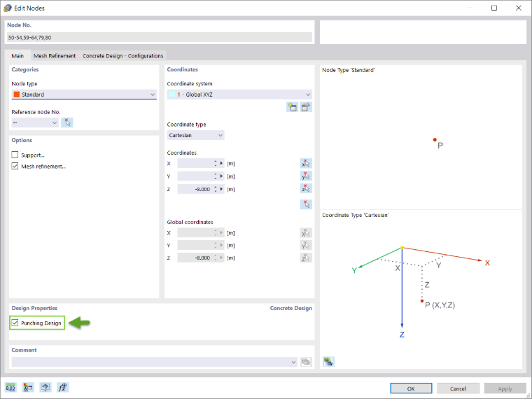Confirm with the OK button
The image size is (532, 399).
point(411,388)
